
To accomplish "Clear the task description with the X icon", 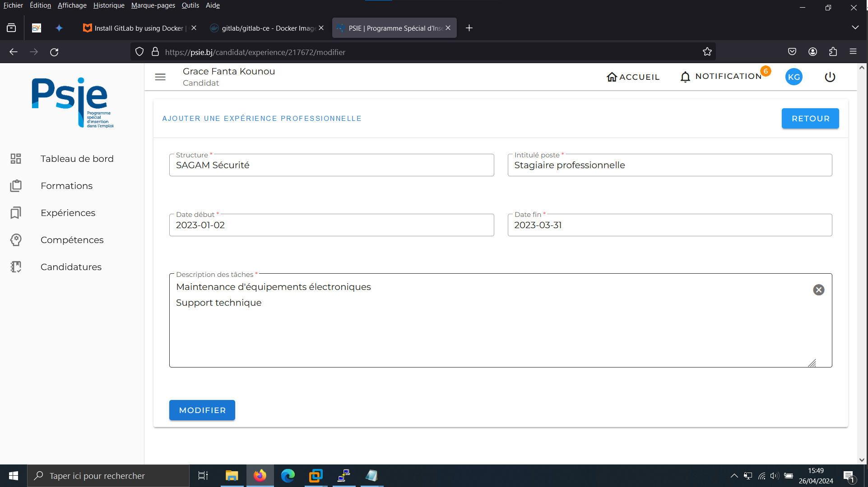I will coord(818,290).
